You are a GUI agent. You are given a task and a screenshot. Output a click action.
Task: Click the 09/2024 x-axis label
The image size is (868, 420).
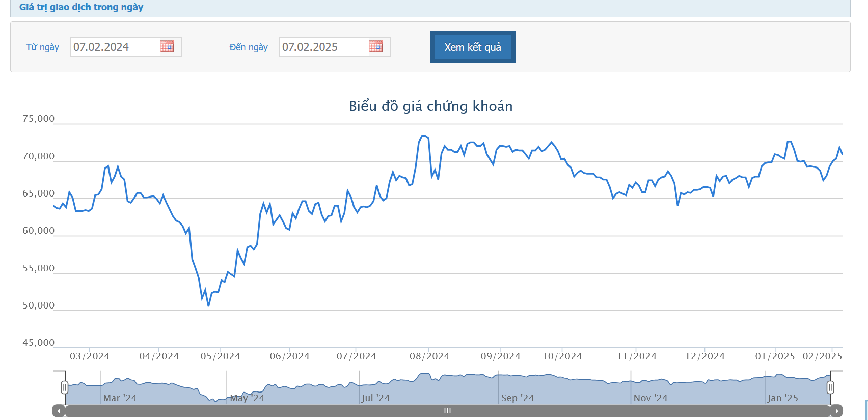pyautogui.click(x=500, y=356)
